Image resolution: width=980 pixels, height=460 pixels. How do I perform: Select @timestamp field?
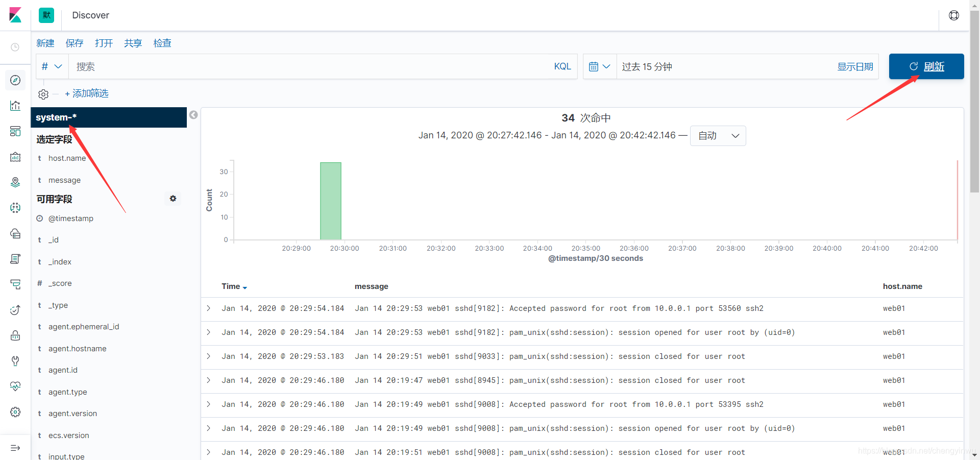click(70, 219)
